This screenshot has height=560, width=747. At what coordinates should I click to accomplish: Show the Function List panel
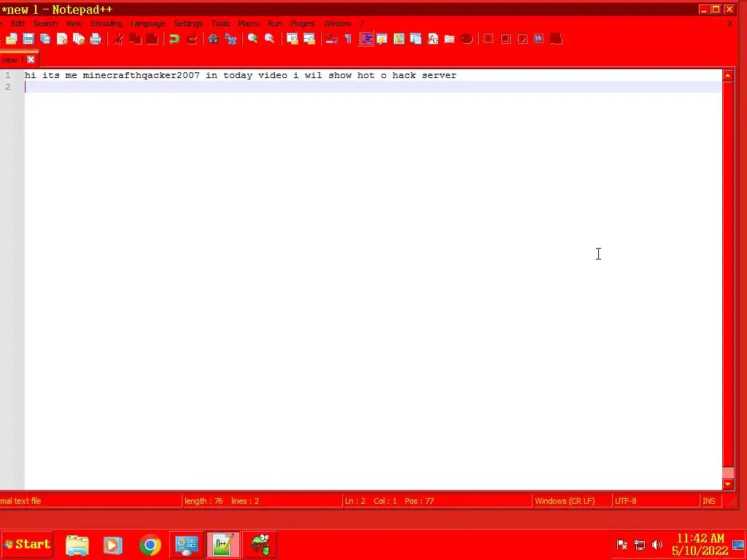(433, 39)
